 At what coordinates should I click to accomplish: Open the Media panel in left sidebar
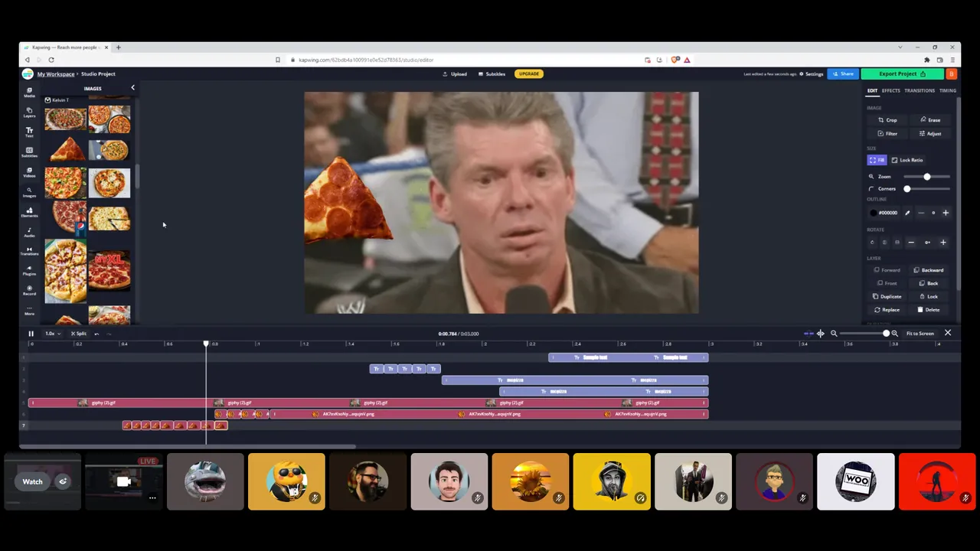pos(29,92)
